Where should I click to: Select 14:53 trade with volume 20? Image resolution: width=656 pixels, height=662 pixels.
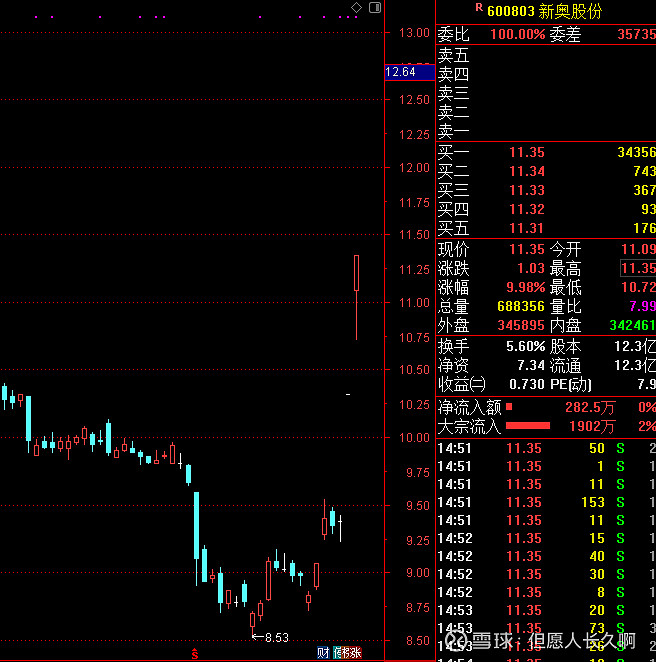coord(546,610)
